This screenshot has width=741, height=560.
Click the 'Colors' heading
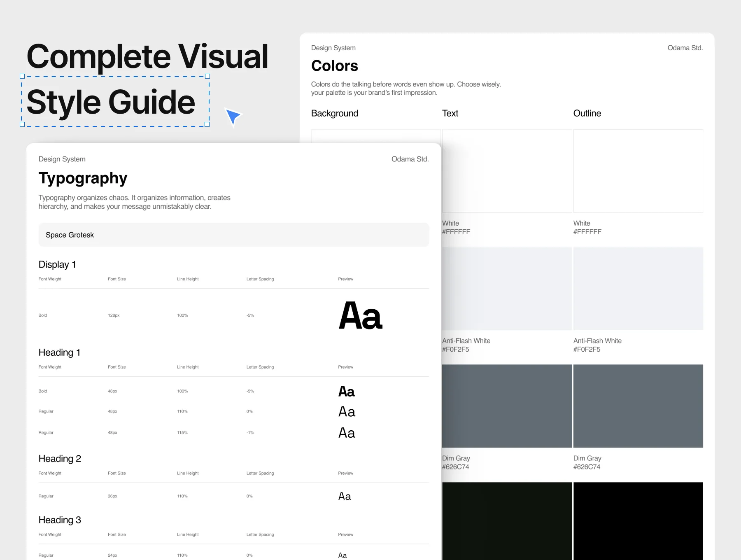(x=335, y=66)
